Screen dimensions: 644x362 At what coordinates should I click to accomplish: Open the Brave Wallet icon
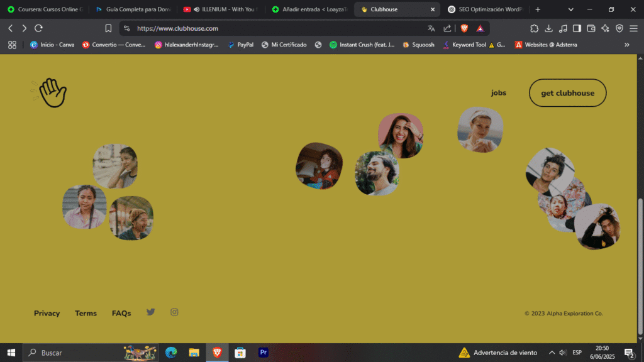coord(591,28)
